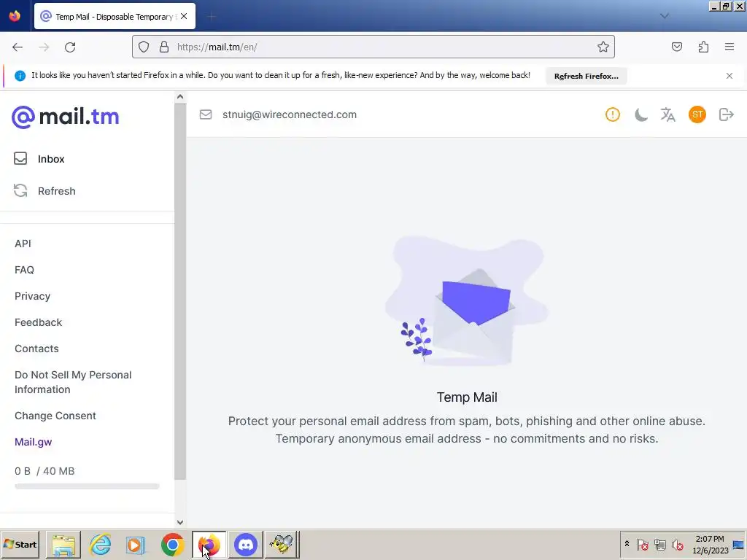
Task: Click the Firefox taskbar button
Action: point(209,544)
